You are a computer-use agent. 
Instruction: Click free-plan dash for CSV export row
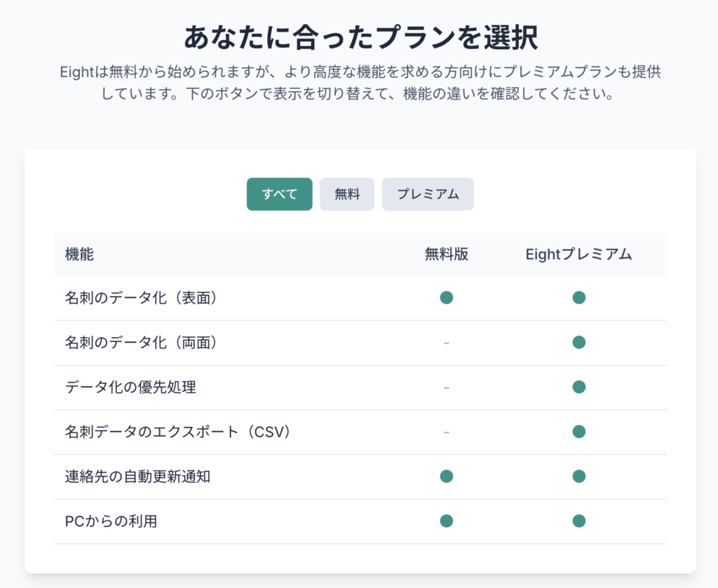[x=447, y=432]
